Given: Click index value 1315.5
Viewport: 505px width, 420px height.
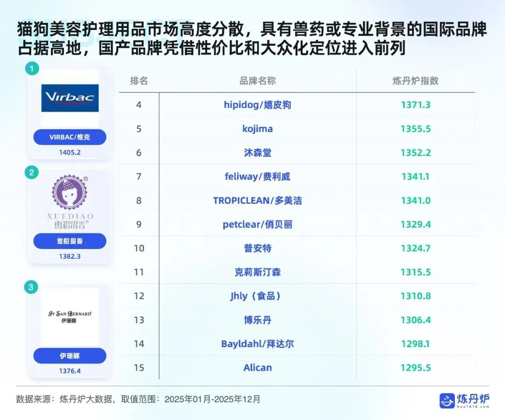Looking at the screenshot, I should 416,272.
